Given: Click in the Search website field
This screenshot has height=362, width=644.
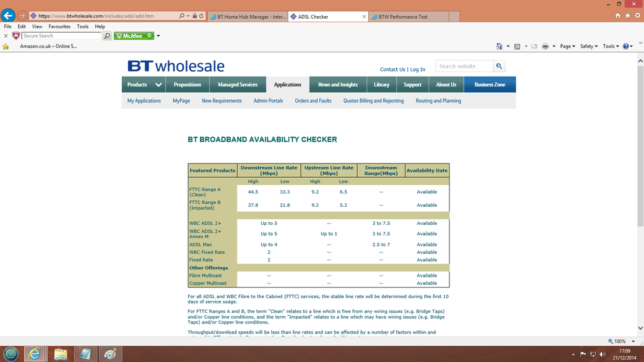Looking at the screenshot, I should 464,66.
